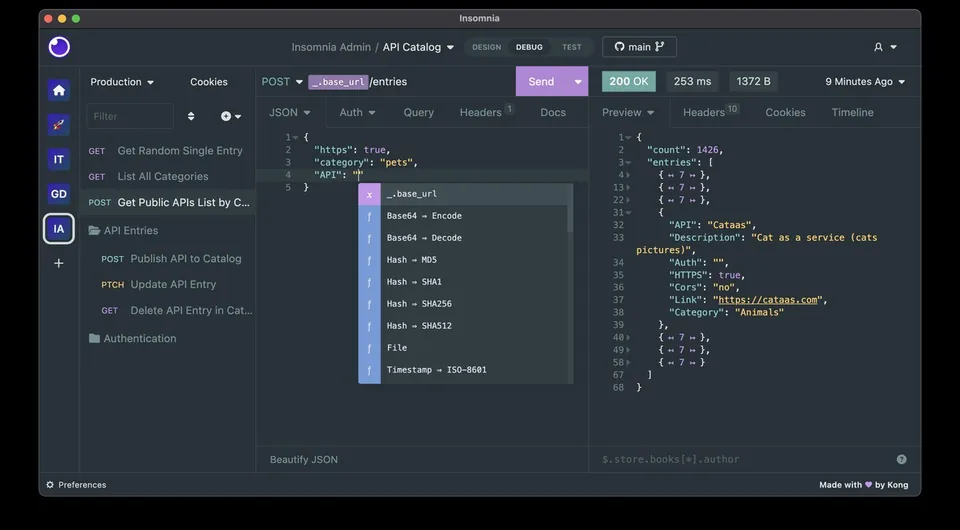Image resolution: width=960 pixels, height=530 pixels.
Task: Open user account menu icon
Action: 885,47
